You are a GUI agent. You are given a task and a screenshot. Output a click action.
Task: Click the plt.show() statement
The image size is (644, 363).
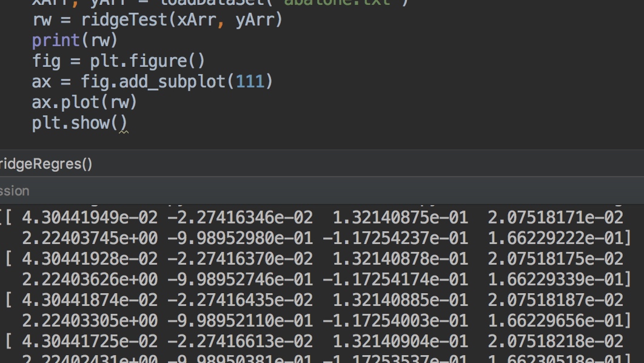tap(79, 123)
